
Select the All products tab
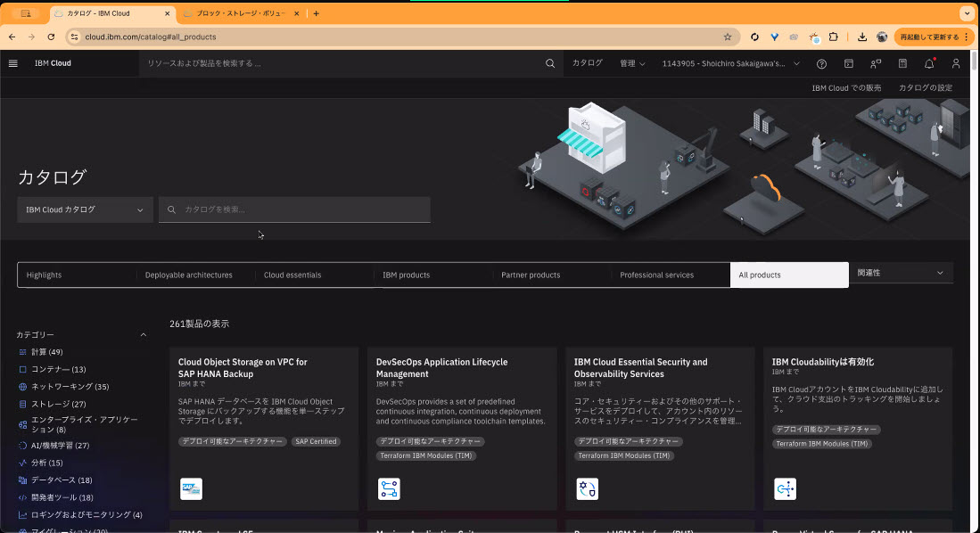click(x=789, y=275)
